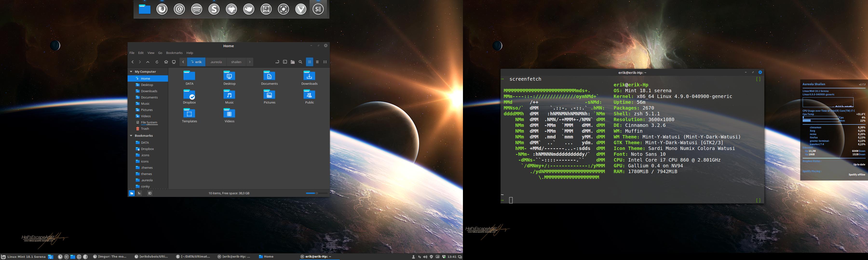Viewport: 868px width, 260px height.
Task: Open the Bookmarks menu
Action: (174, 53)
